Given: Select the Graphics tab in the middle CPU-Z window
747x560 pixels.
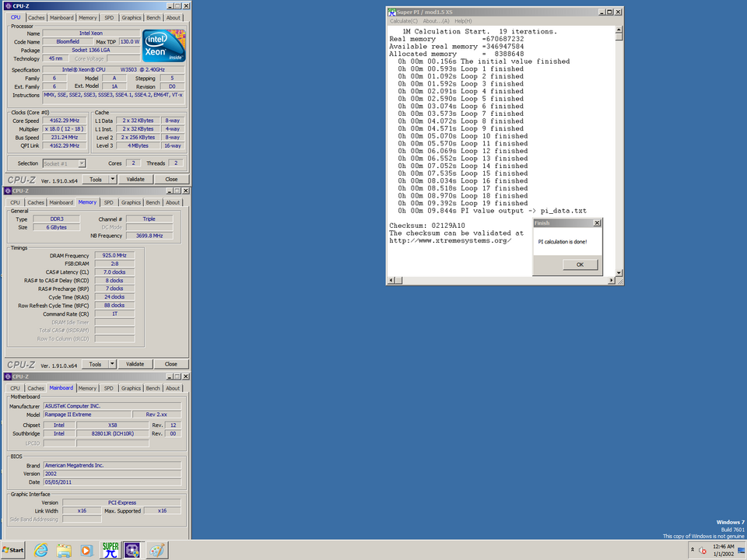Looking at the screenshot, I should tap(131, 202).
